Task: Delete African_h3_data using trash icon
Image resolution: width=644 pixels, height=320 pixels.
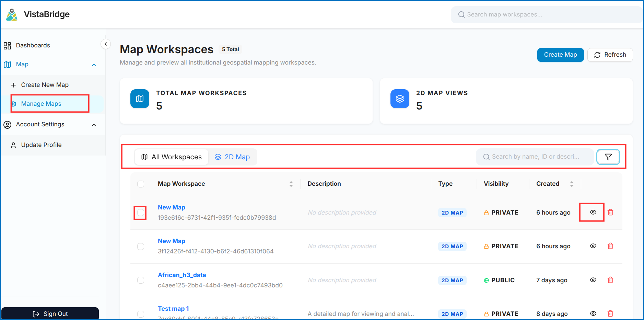Action: point(610,280)
